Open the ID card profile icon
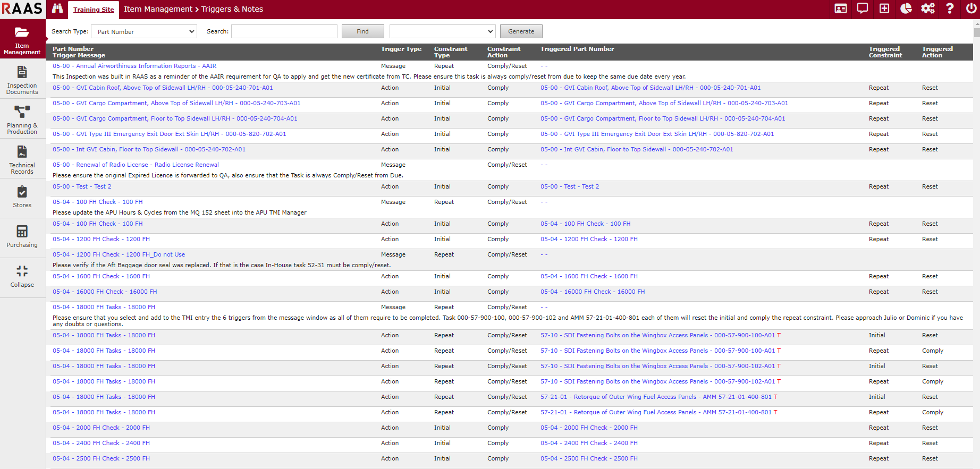 (x=841, y=8)
